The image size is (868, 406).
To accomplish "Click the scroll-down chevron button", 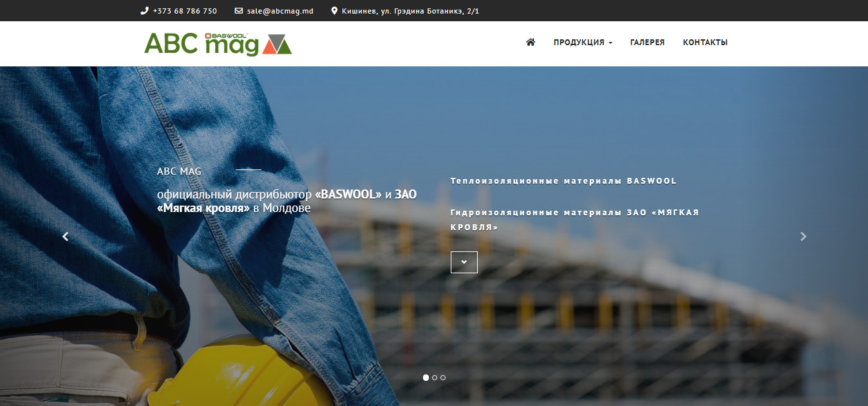I will [464, 262].
